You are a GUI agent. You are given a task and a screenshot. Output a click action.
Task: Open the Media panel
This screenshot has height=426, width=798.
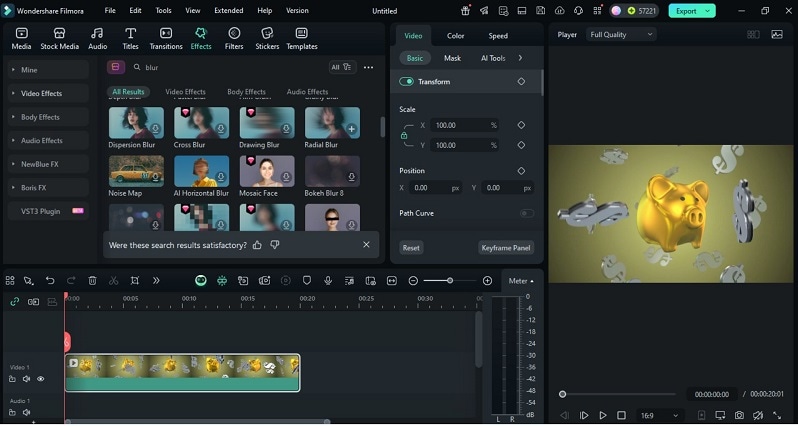21,39
